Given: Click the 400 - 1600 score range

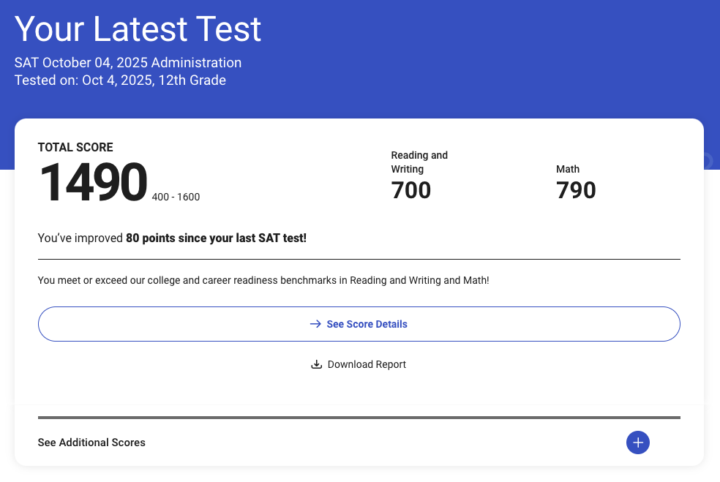Looking at the screenshot, I should [x=176, y=197].
